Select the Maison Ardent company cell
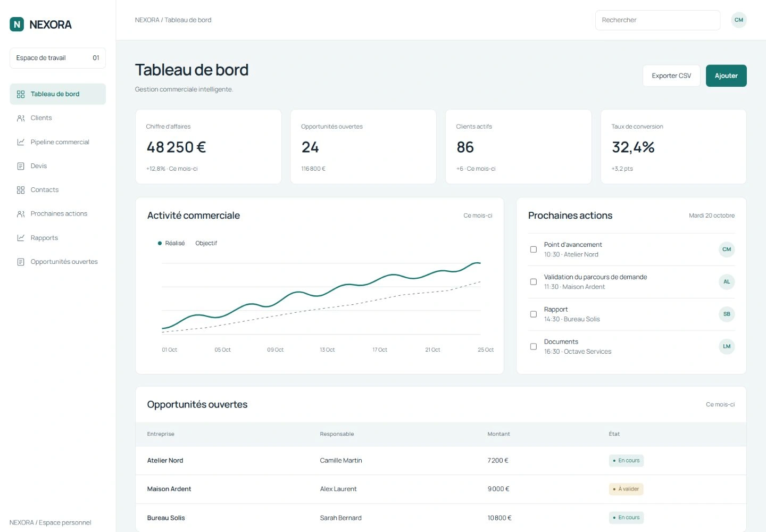This screenshot has height=532, width=766. tap(169, 489)
